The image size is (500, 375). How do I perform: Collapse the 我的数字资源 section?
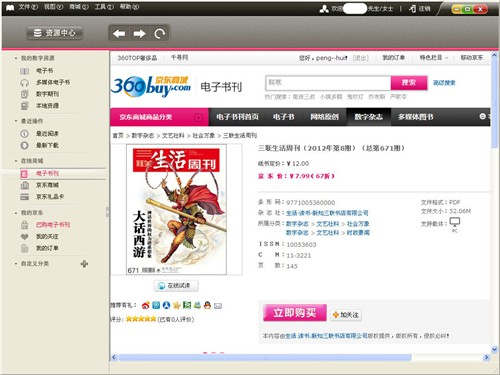(16, 58)
